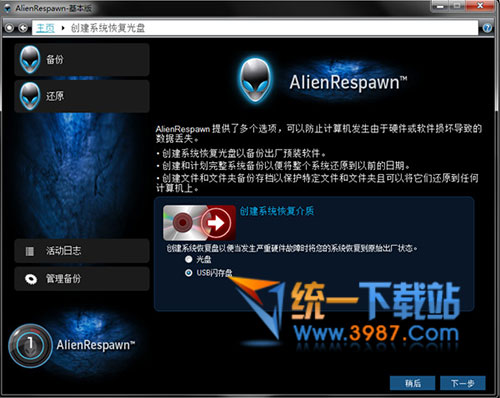This screenshot has height=398, width=500.
Task: Click the 稍后 (Later) button
Action: tap(413, 383)
